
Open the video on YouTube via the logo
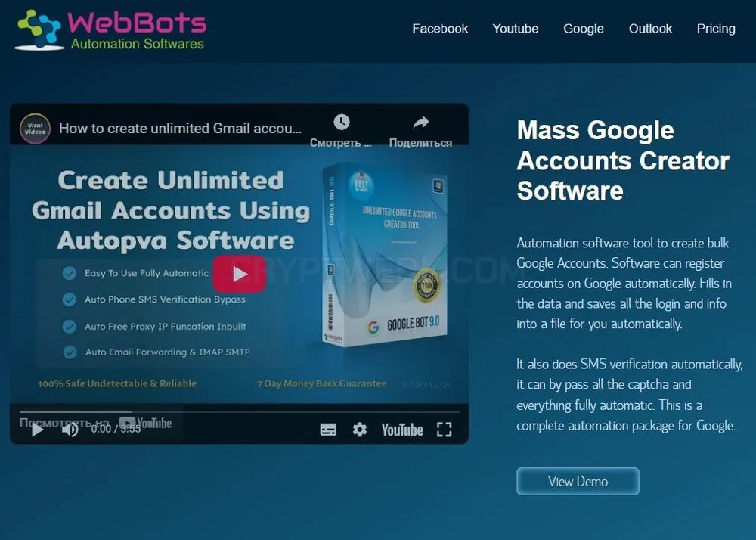[x=402, y=430]
